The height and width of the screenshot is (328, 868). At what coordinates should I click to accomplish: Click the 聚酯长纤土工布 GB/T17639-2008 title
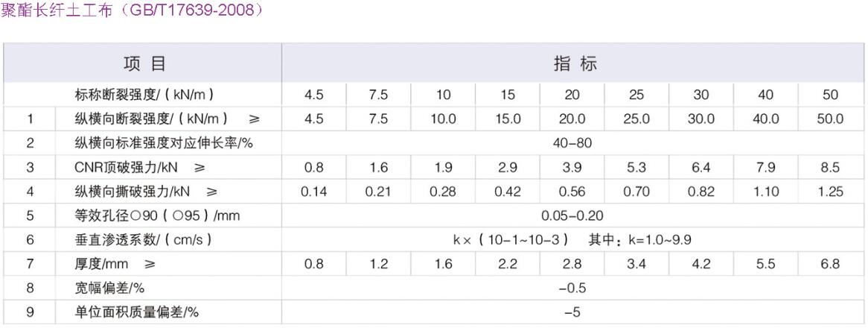(x=132, y=12)
